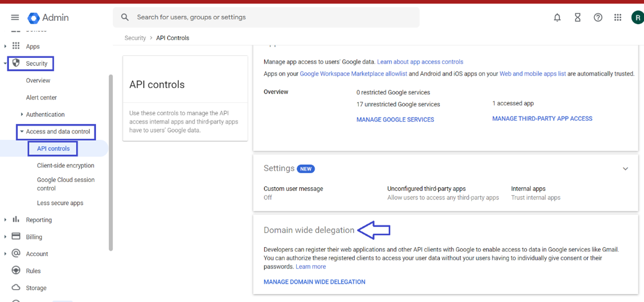This screenshot has width=644, height=302.
Task: Select Client-side encryption in the sidebar
Action: pos(65,166)
